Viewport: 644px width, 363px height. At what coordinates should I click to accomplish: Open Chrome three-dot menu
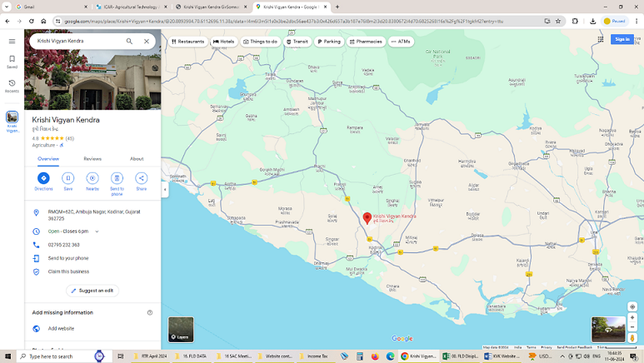(637, 22)
